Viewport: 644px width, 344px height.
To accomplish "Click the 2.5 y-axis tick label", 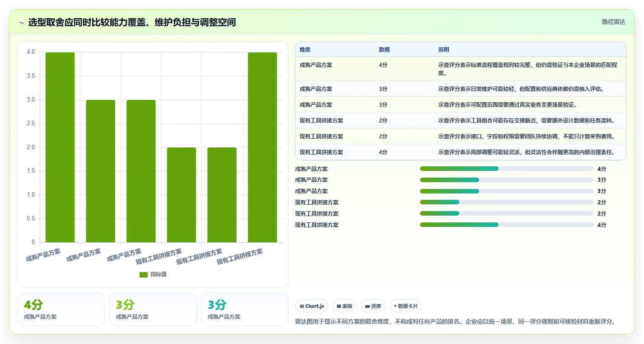I will (31, 123).
